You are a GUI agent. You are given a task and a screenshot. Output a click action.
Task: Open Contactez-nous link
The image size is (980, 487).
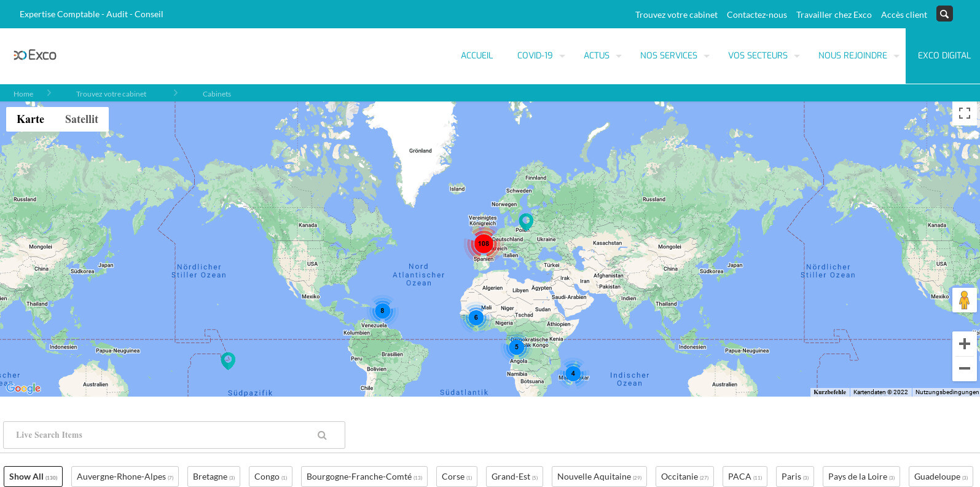click(x=756, y=15)
